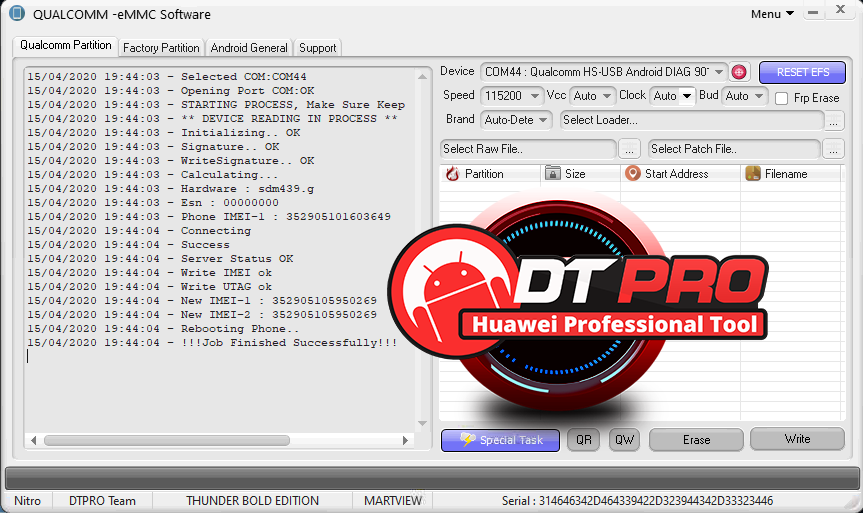This screenshot has width=863, height=513.
Task: Open the Clock Auto dropdown
Action: [687, 96]
